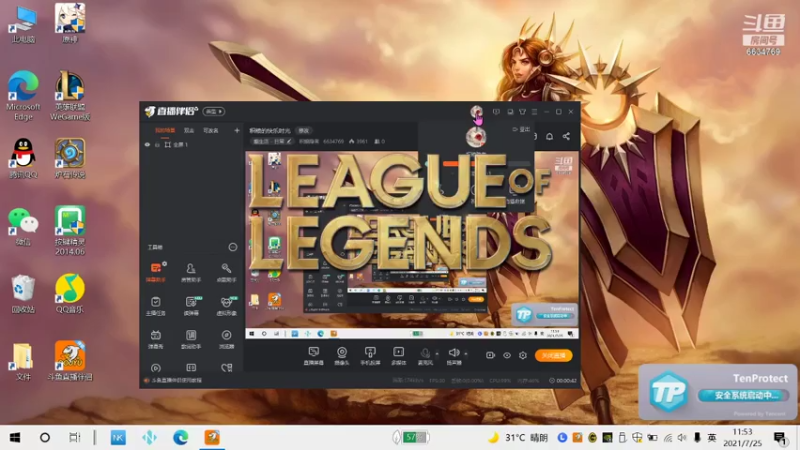Click the orange stop-live button

(554, 356)
